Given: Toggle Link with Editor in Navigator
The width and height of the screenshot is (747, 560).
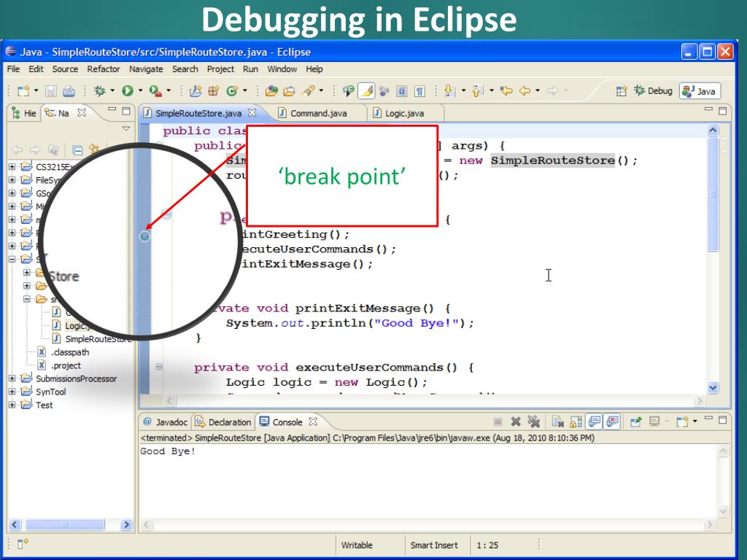Looking at the screenshot, I should point(94,149).
